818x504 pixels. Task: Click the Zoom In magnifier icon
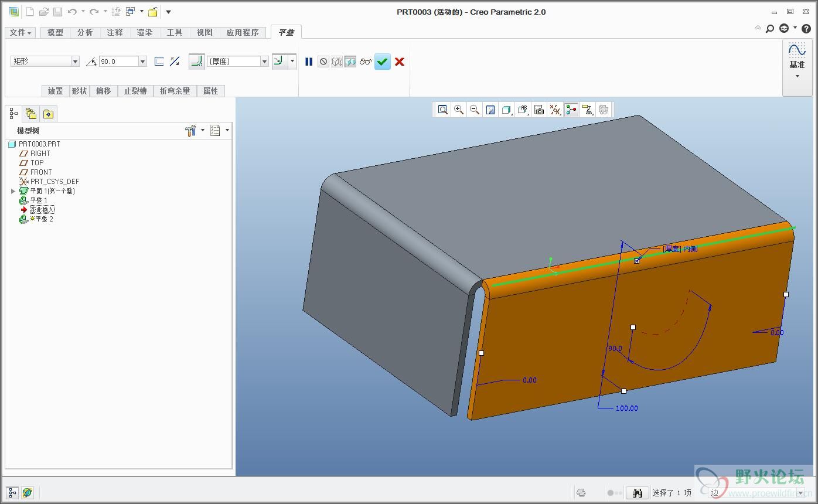pos(459,110)
